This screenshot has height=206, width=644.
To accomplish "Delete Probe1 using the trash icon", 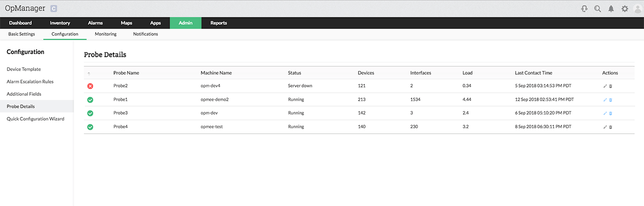I will pyautogui.click(x=611, y=100).
